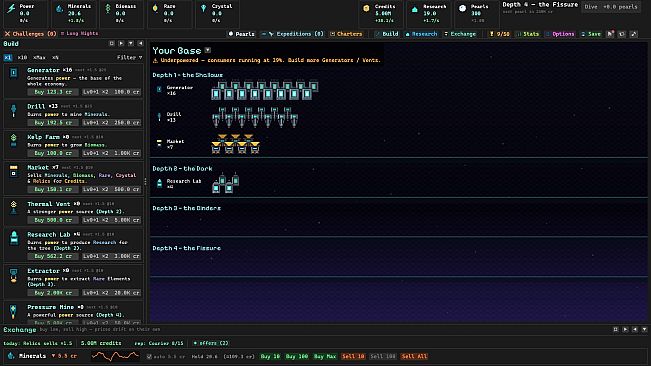Click the Minerals price trend sparkline
Viewport: 651px width, 366px height.
(x=115, y=356)
